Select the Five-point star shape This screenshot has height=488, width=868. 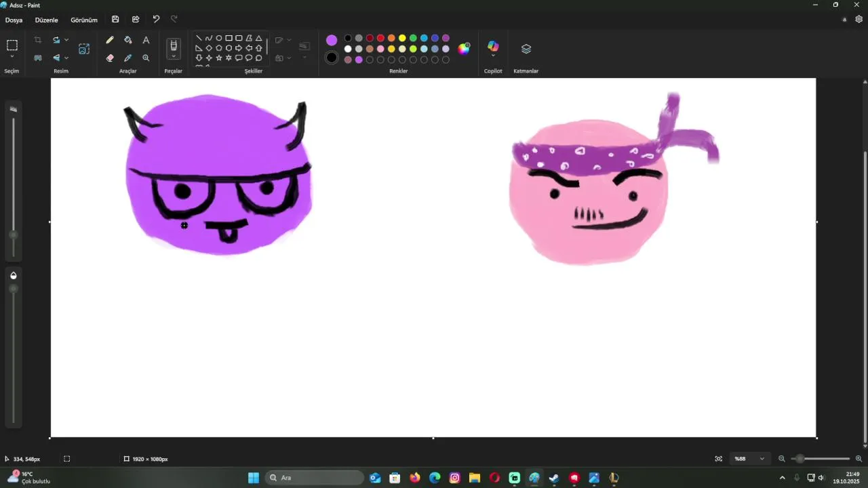point(219,58)
